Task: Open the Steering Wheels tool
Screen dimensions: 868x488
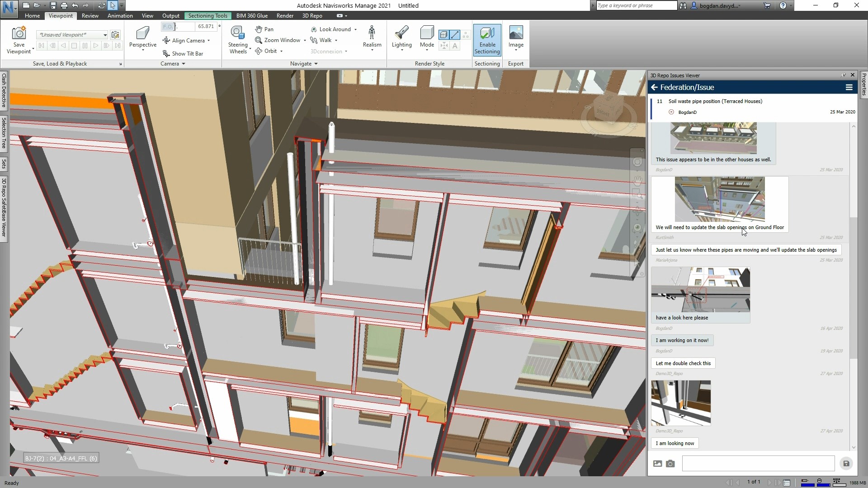Action: coord(237,33)
